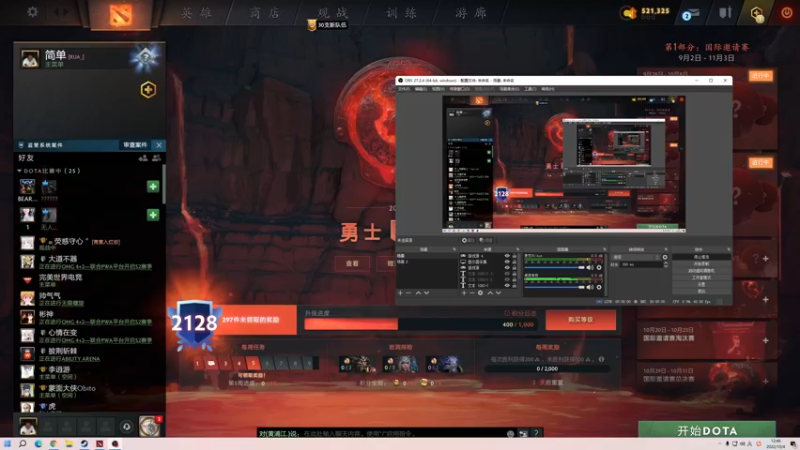Toggle visibility of first source in OBS

(x=507, y=256)
